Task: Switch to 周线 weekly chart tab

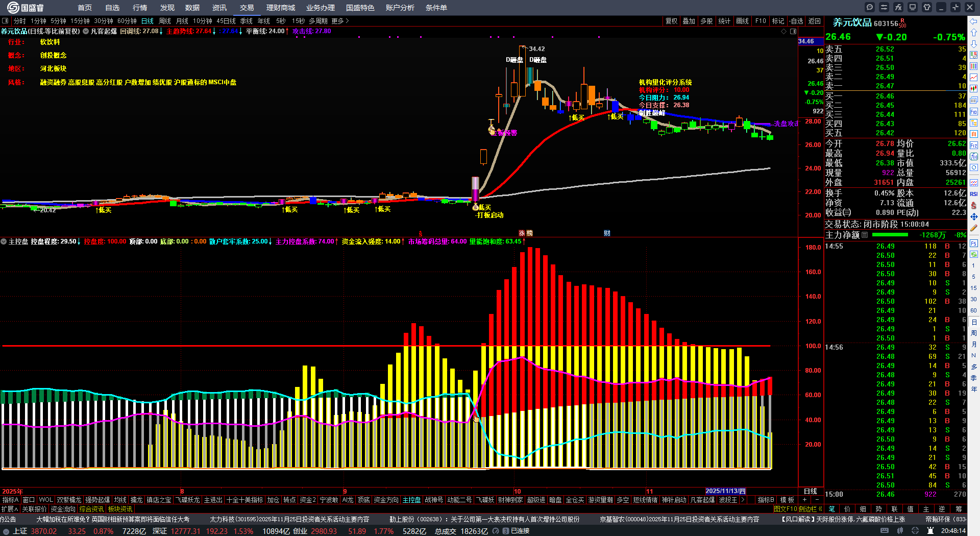Action: pyautogui.click(x=165, y=21)
